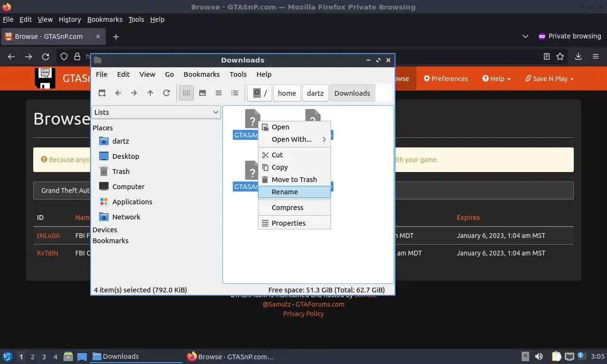Viewport: 607px width, 364px height.
Task: Choose Properties from the context menu
Action: click(294, 223)
